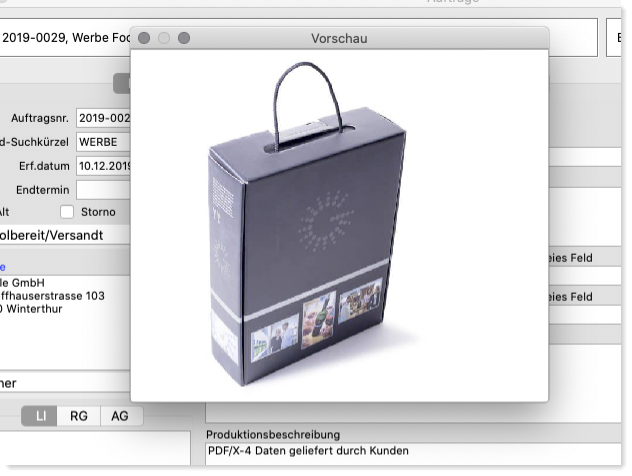Close the Vorschau preview window
Image resolution: width=632 pixels, height=476 pixels.
coord(145,38)
